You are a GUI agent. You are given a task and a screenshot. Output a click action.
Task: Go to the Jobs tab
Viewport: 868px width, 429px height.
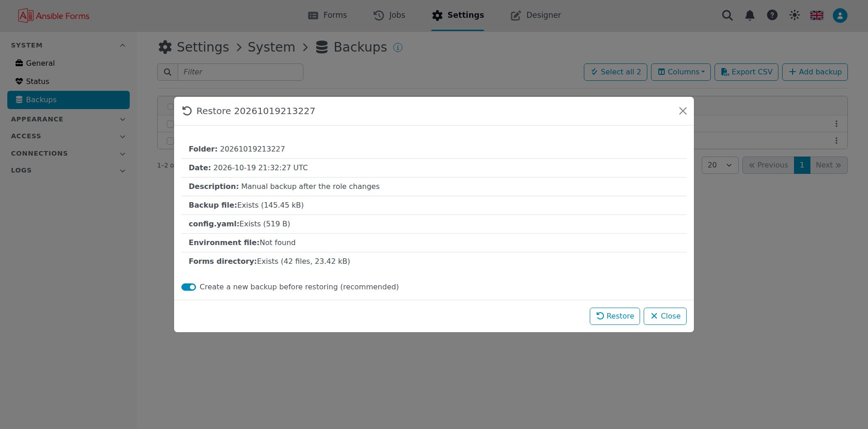[389, 15]
